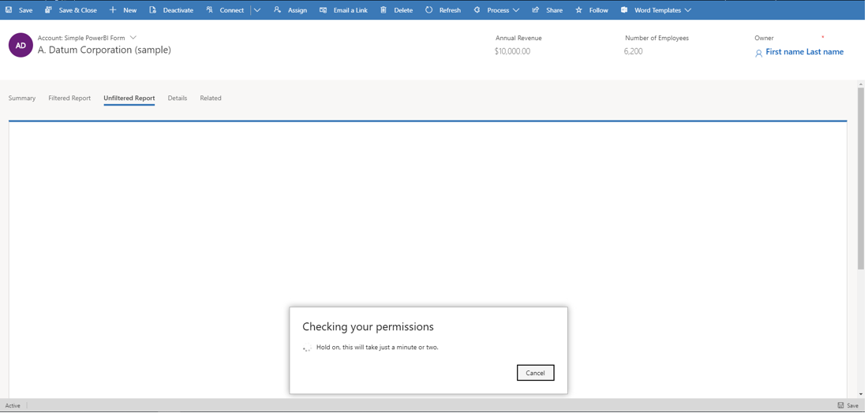The width and height of the screenshot is (868, 413).
Task: Click the Connect people icon
Action: tap(210, 10)
